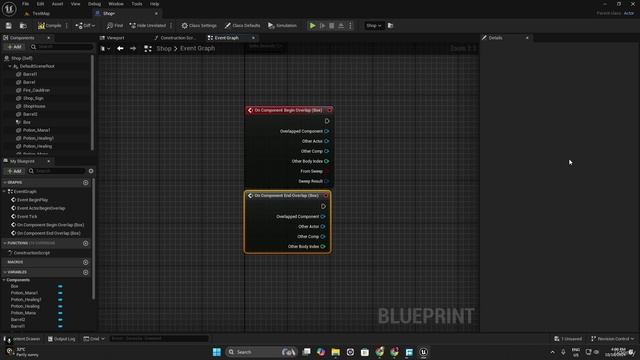Open the Debug menu
The height and width of the screenshot is (360, 640).
click(94, 4)
